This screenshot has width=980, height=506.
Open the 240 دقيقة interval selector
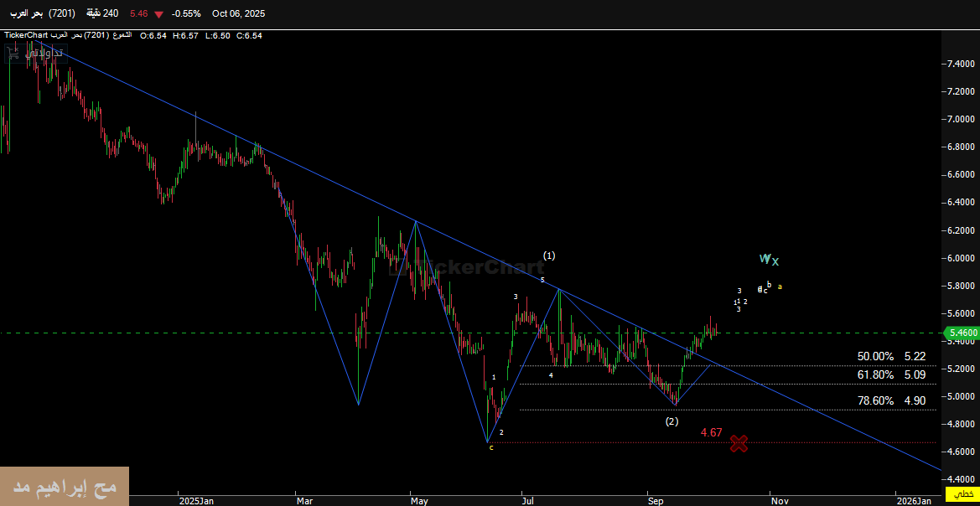102,14
